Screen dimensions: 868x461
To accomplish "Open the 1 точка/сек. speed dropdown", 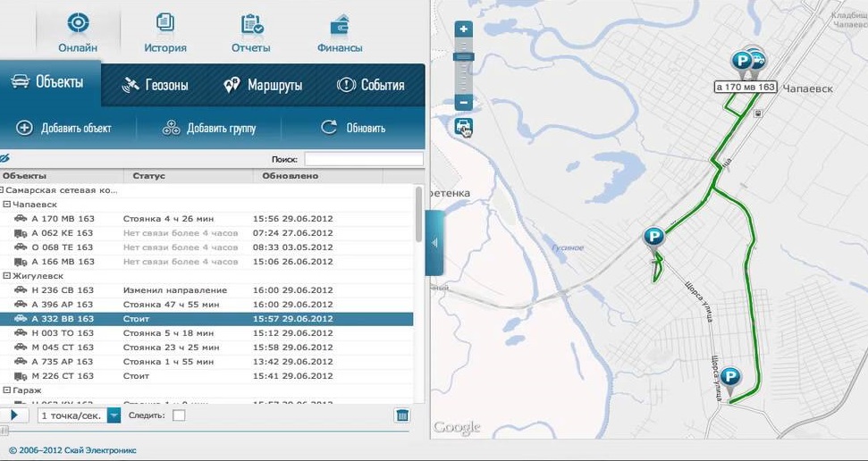I will point(114,415).
